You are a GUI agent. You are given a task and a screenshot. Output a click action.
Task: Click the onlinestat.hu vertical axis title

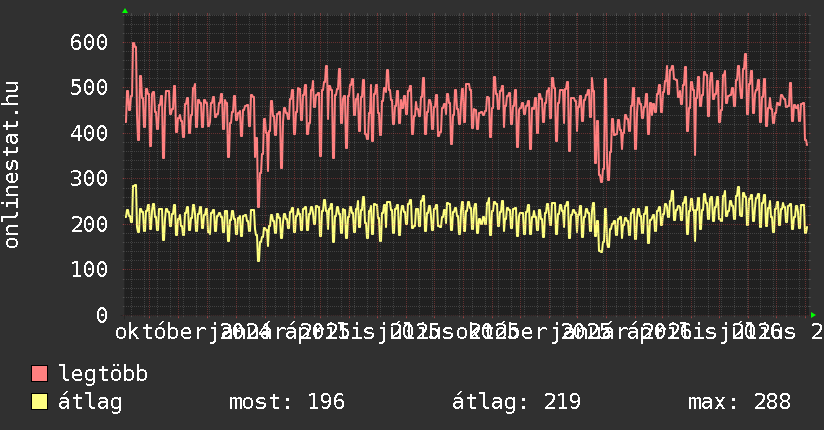coord(11,165)
